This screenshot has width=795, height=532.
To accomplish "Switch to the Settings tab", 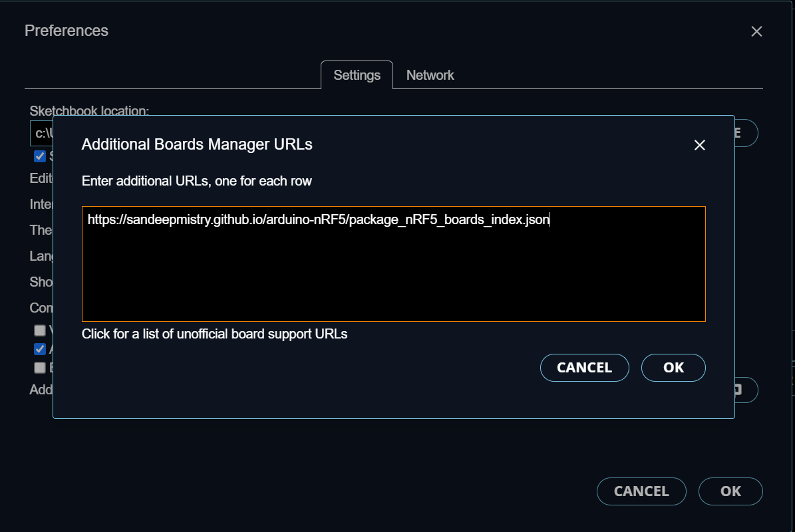I will click(x=357, y=75).
